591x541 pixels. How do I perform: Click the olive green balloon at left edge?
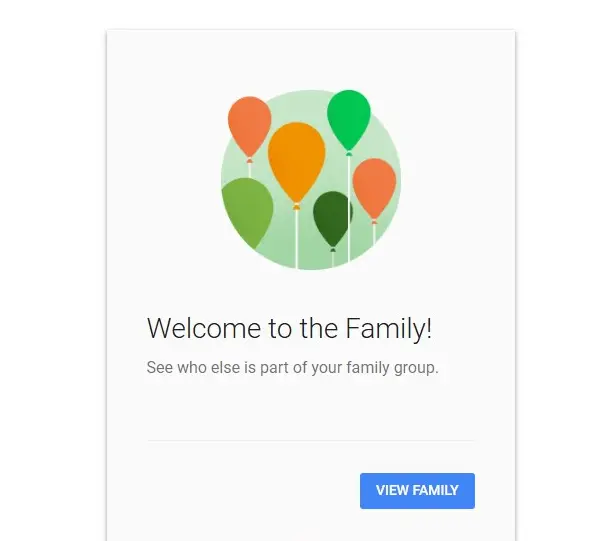pyautogui.click(x=247, y=212)
